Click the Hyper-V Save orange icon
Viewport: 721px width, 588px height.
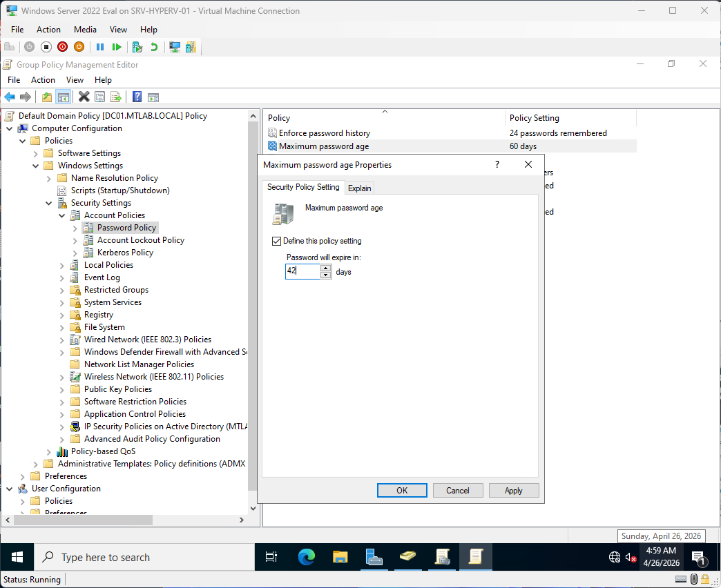pyautogui.click(x=79, y=47)
